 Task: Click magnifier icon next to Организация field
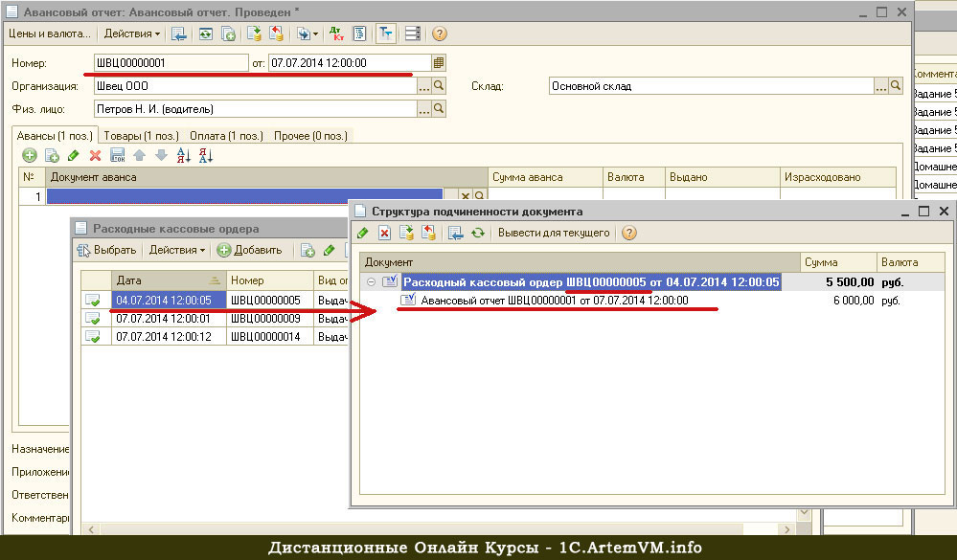[x=440, y=86]
